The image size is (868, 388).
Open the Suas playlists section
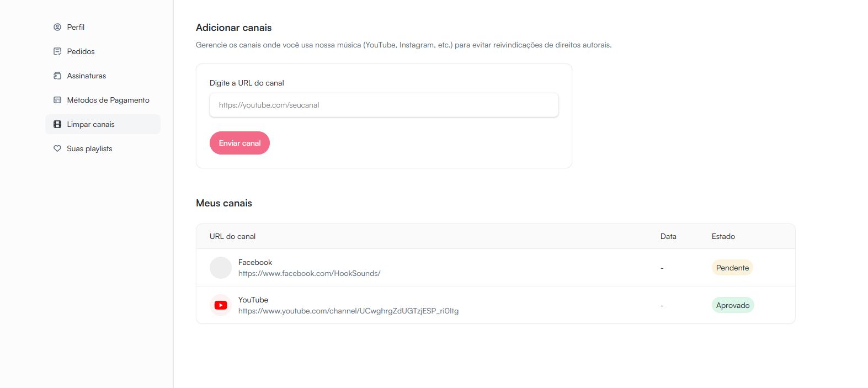click(89, 148)
